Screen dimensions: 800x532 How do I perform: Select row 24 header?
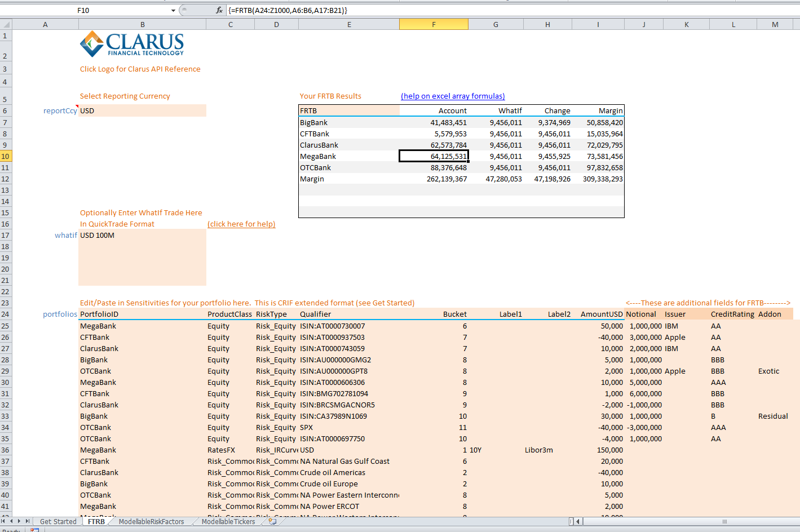[6, 314]
